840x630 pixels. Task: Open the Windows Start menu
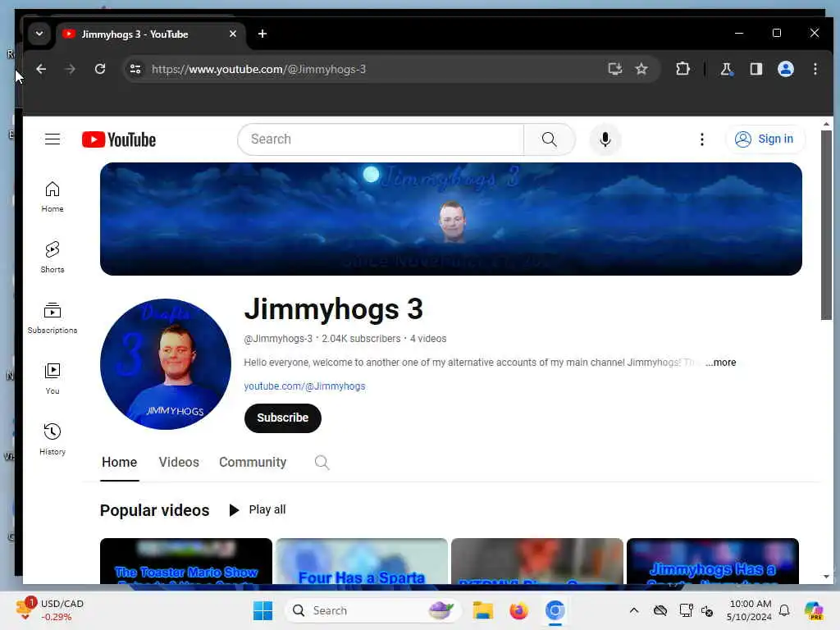click(x=262, y=610)
